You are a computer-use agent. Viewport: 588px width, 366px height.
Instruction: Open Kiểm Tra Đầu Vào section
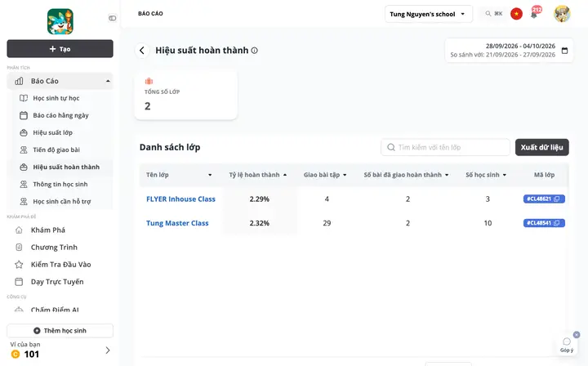pyautogui.click(x=60, y=265)
